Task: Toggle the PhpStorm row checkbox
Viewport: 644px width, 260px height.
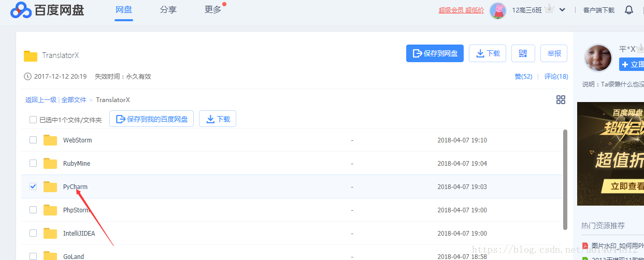Action: [33, 210]
